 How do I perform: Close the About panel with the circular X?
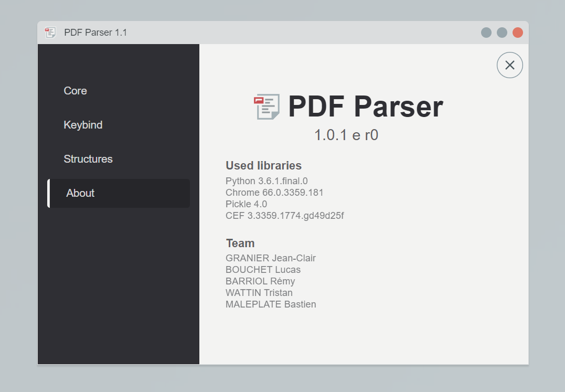[509, 65]
